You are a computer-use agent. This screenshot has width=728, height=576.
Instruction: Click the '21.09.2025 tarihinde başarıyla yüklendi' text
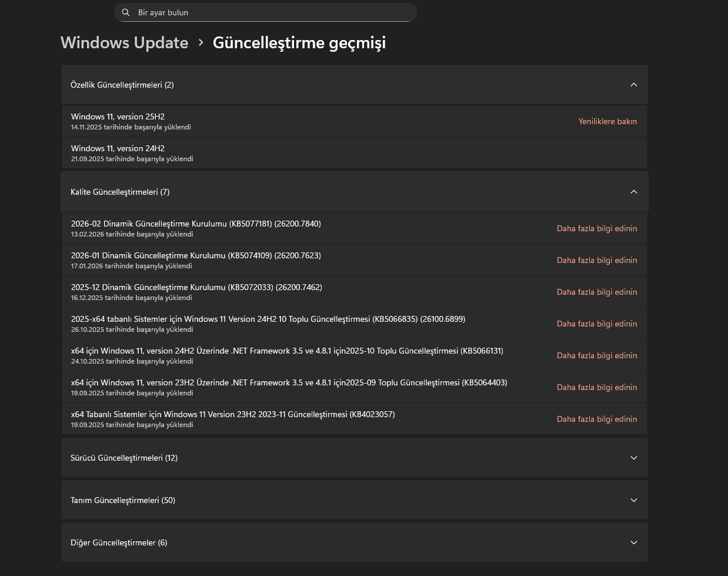(132, 159)
